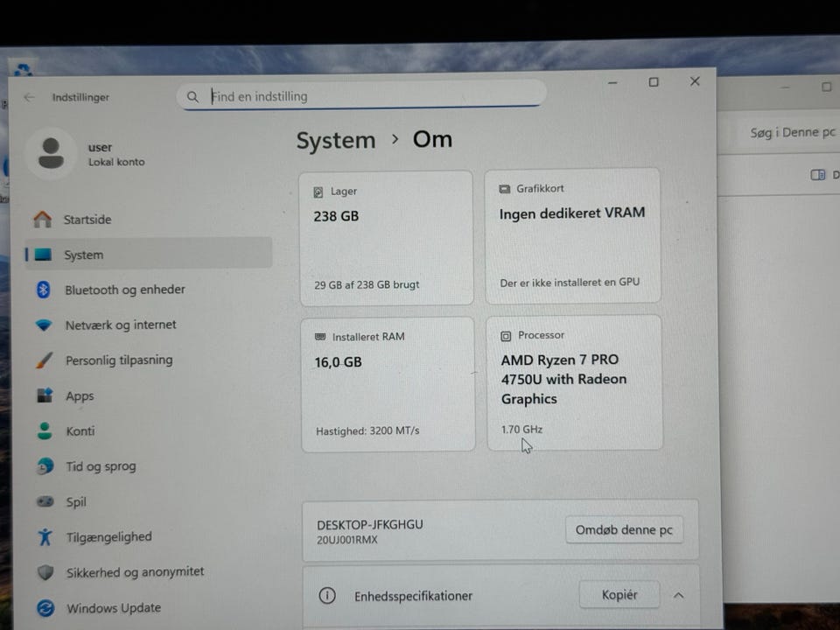
Task: Click the Personlig tilpasning brush icon
Action: (x=45, y=360)
